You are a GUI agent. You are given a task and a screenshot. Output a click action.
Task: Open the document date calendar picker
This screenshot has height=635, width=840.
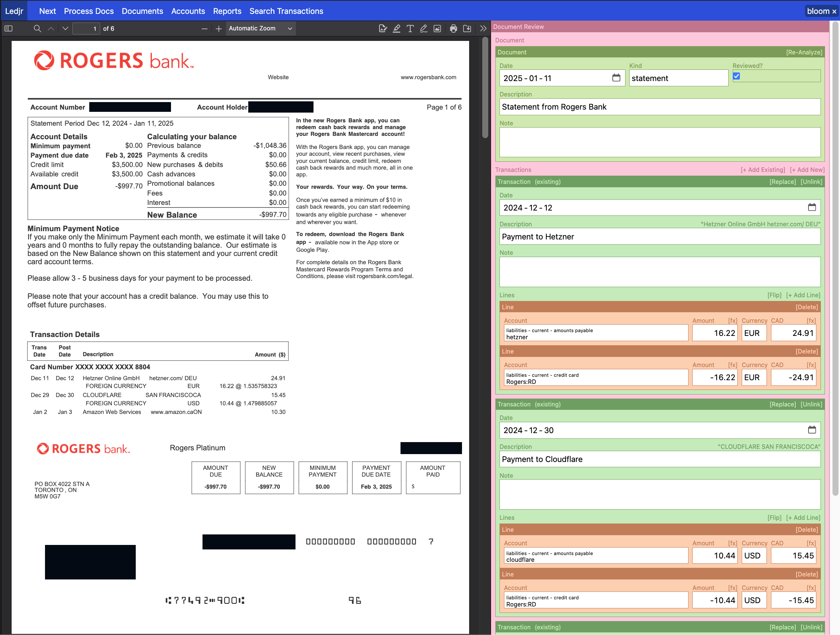coord(616,78)
